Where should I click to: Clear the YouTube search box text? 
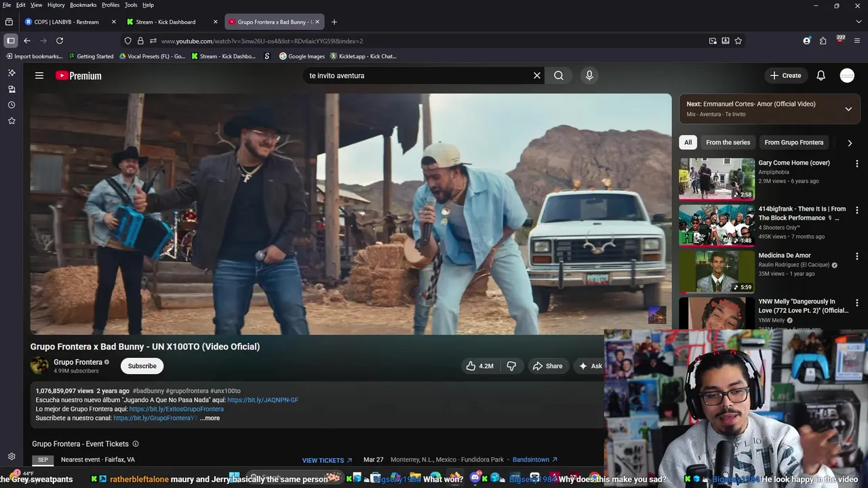click(537, 75)
